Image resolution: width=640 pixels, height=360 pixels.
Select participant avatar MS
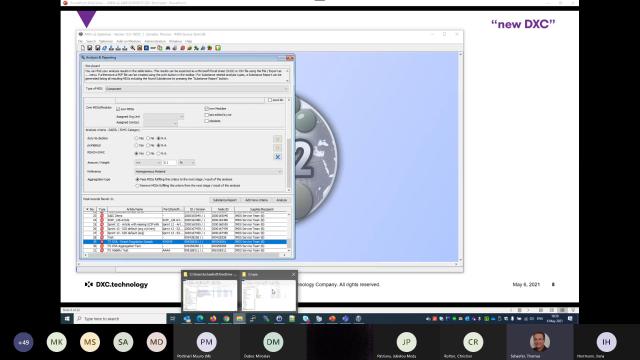pos(90,342)
